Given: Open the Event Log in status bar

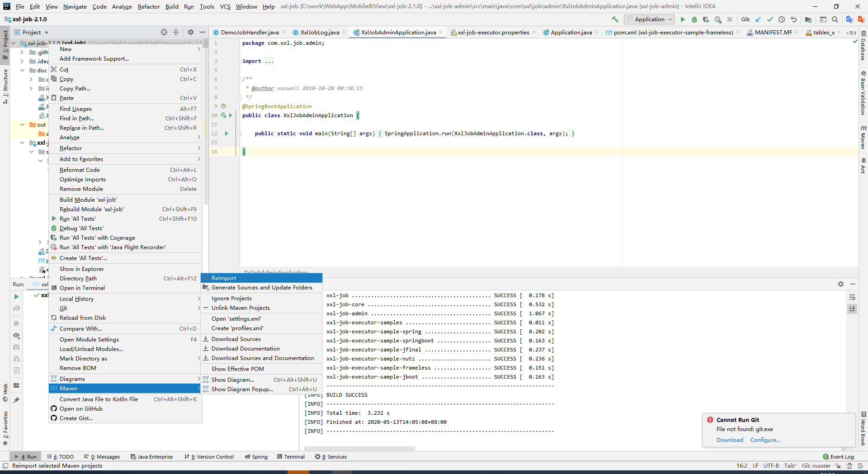Looking at the screenshot, I should click(x=838, y=457).
